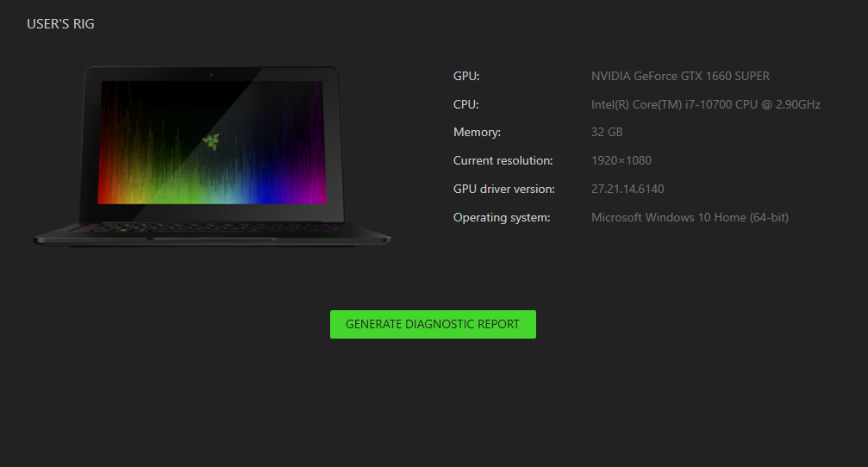Click the GPU label
868x467 pixels.
[x=466, y=77]
